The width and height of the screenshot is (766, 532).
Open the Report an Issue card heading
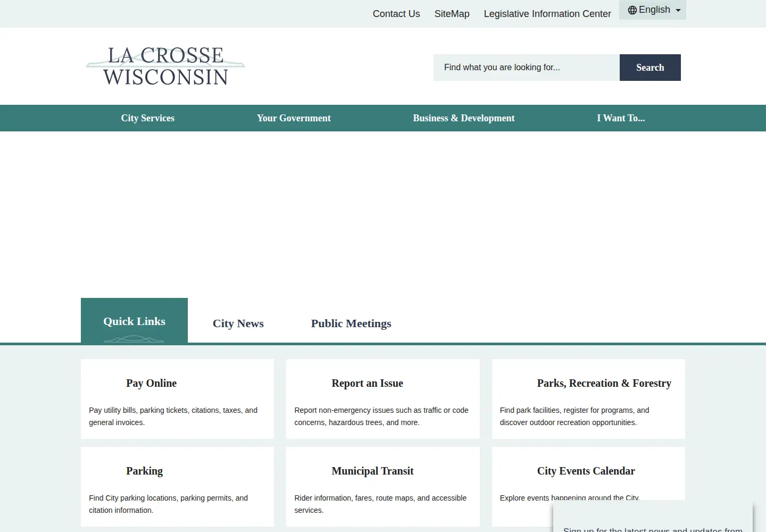coord(368,383)
